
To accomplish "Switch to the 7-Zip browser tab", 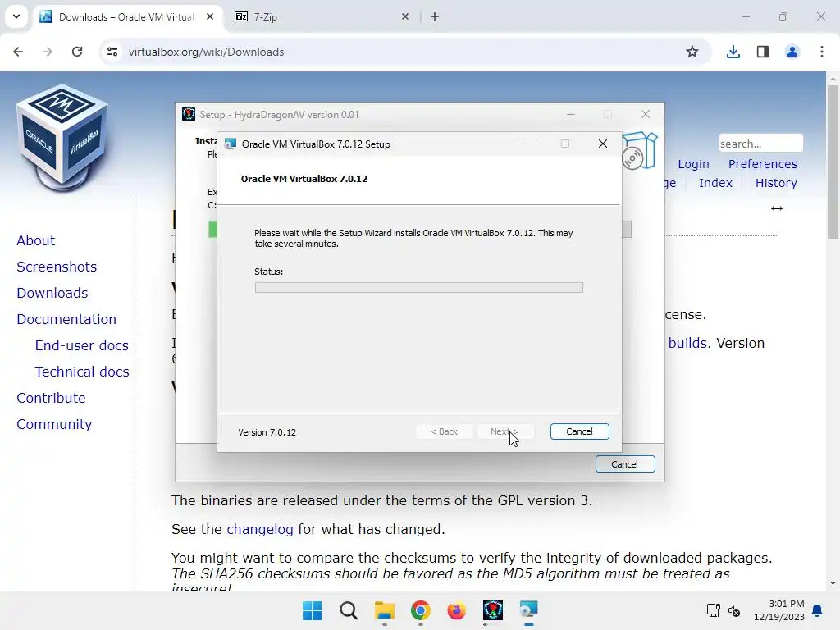I will click(x=322, y=16).
